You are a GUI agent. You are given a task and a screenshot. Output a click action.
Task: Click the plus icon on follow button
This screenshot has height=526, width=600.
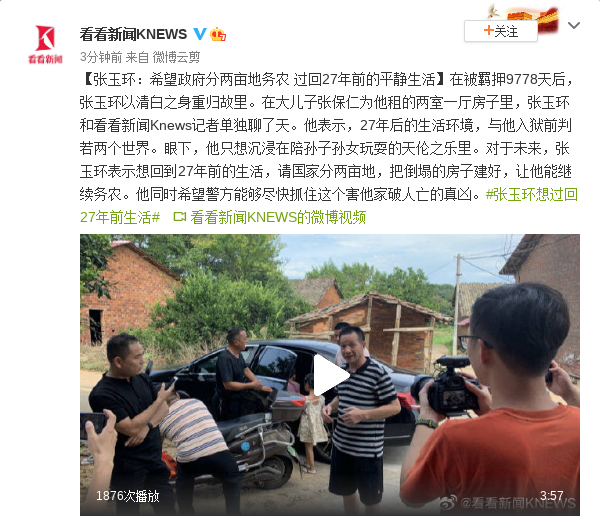pos(489,30)
